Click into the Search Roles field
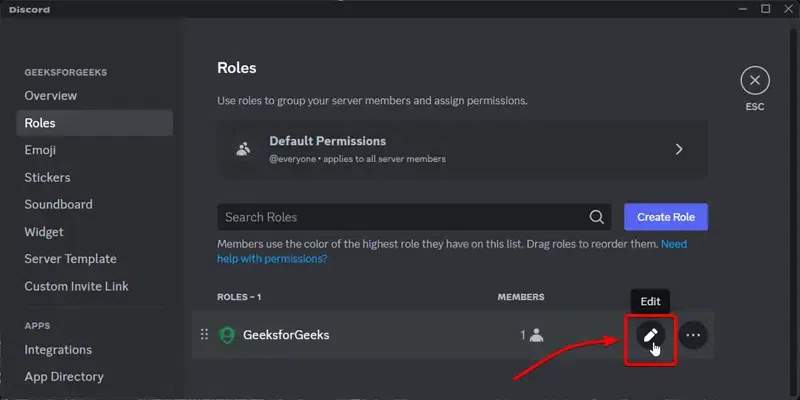The image size is (800, 400). (x=400, y=217)
